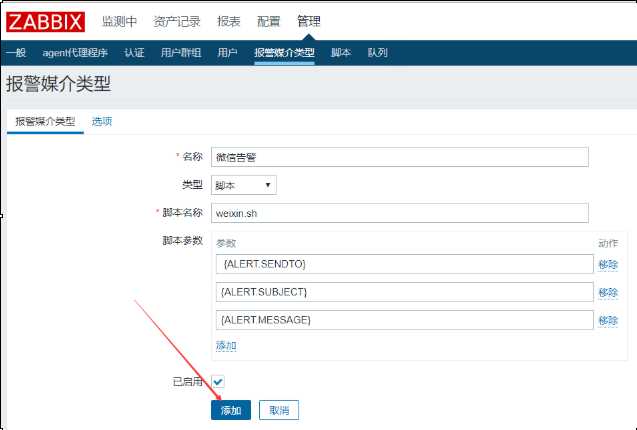Switch to the 选项 tab
Image resolution: width=637 pixels, height=430 pixels.
[x=102, y=122]
